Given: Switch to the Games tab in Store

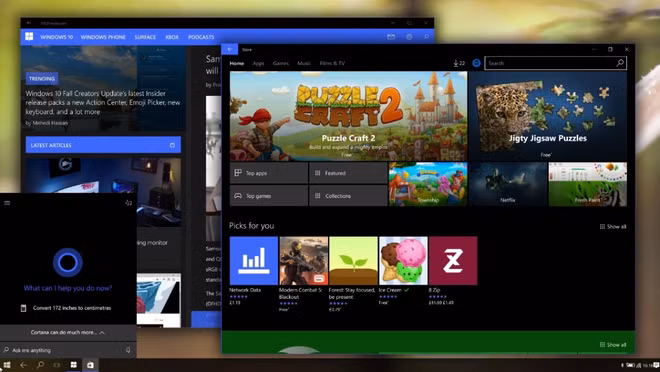Looking at the screenshot, I should (281, 63).
